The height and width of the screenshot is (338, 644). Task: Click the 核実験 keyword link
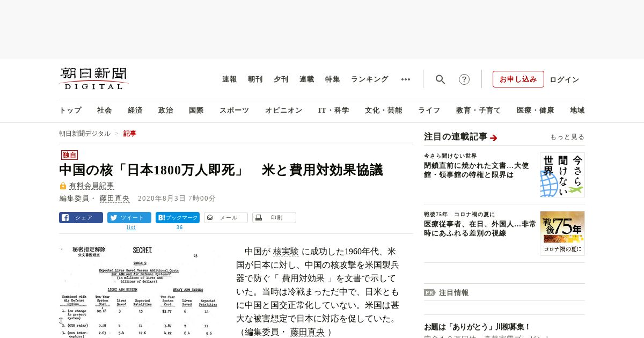(286, 252)
